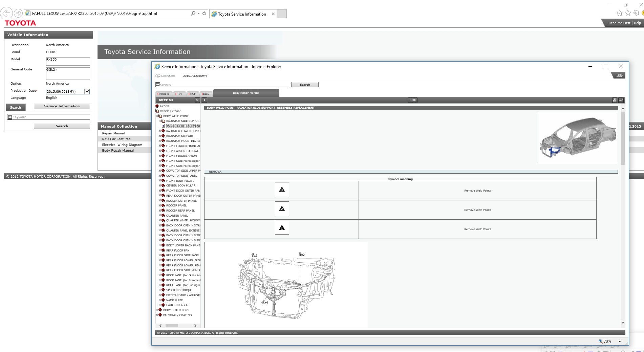Expand the FRONT BODY PILLAR node

click(160, 181)
